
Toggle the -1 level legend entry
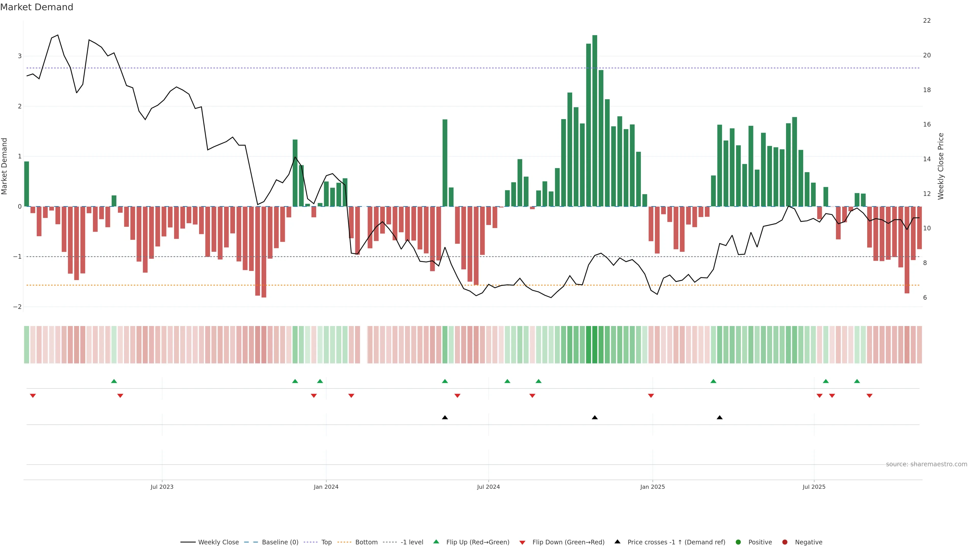(412, 542)
